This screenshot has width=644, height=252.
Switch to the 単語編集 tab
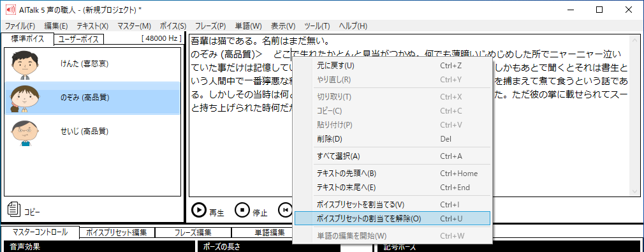269,232
